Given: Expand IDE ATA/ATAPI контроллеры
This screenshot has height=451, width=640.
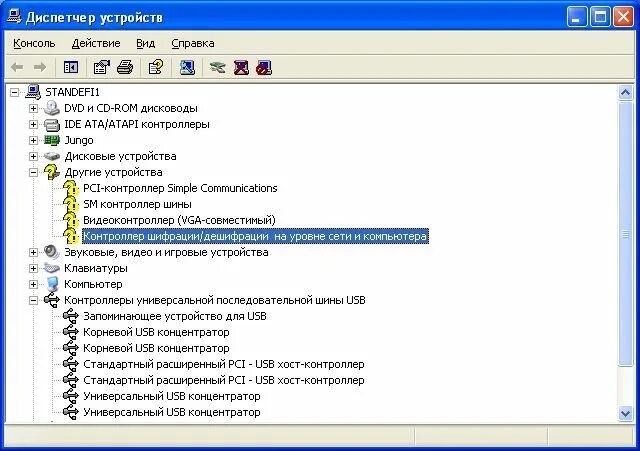Looking at the screenshot, I should coord(33,124).
